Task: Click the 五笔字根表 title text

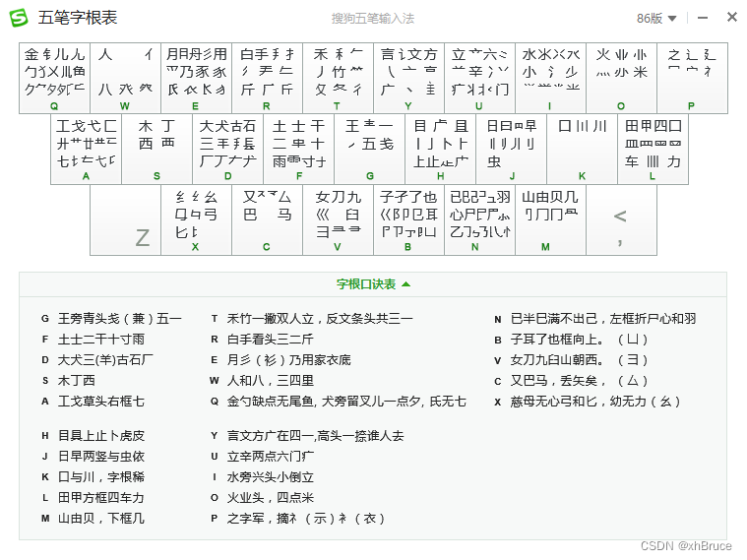Action: pos(78,18)
